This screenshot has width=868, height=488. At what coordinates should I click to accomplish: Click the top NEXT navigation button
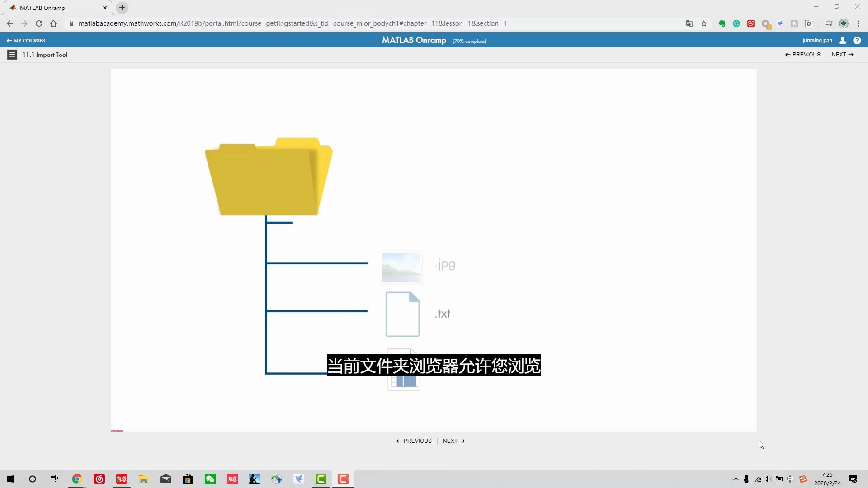(x=843, y=55)
